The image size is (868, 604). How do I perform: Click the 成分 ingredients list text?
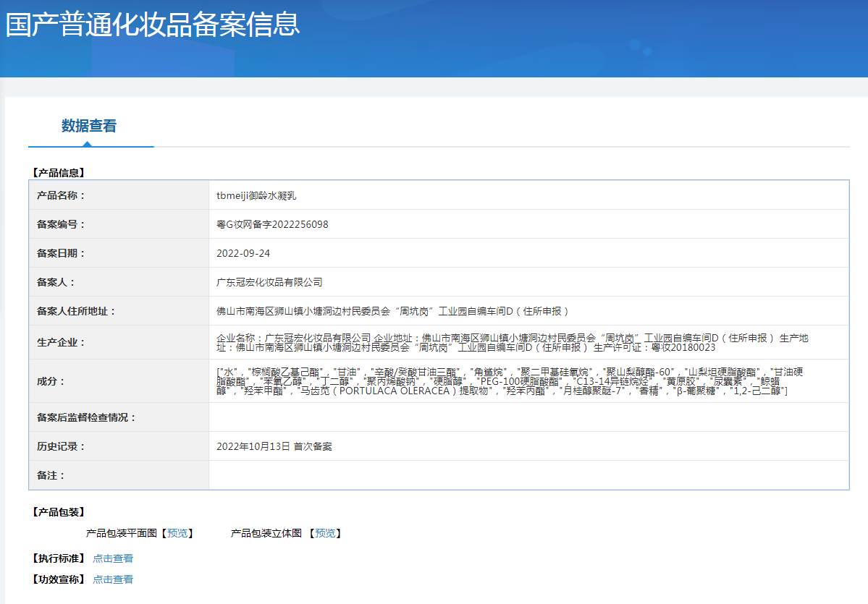[x=510, y=380]
